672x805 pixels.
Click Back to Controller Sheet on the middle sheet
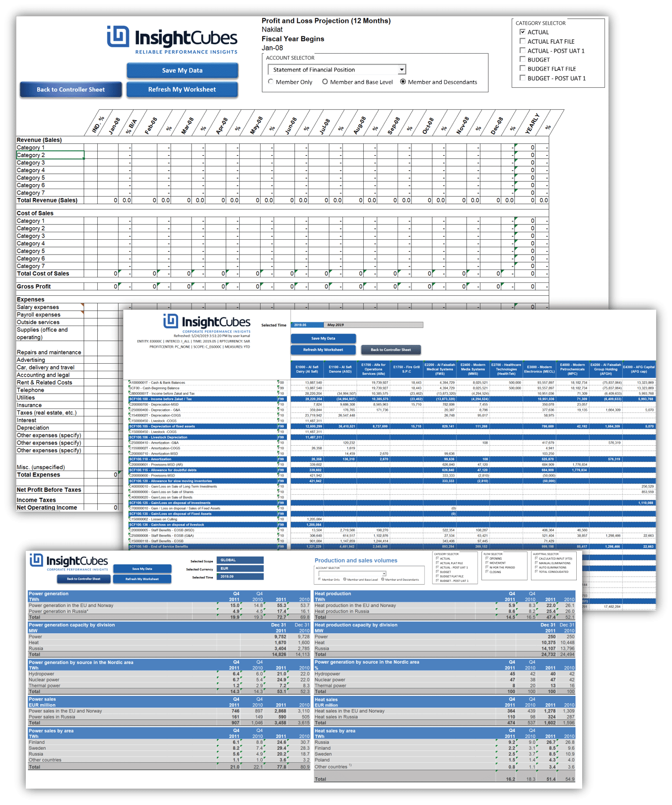pos(391,350)
